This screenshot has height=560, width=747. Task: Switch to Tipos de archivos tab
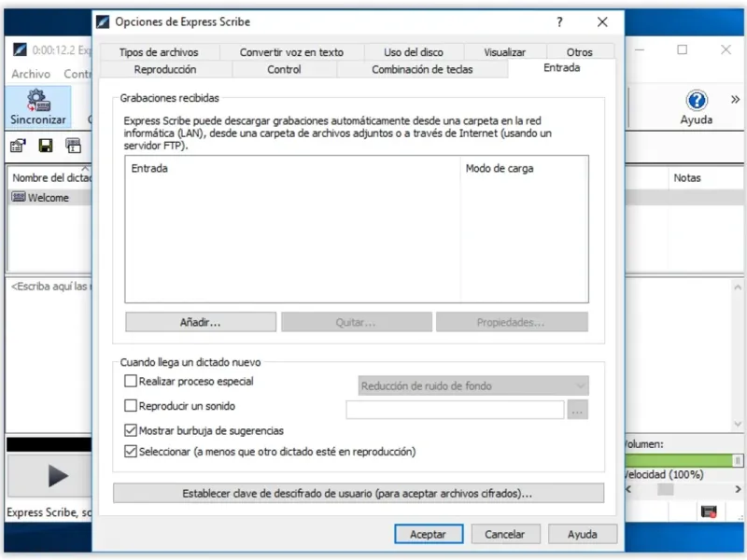click(x=159, y=52)
